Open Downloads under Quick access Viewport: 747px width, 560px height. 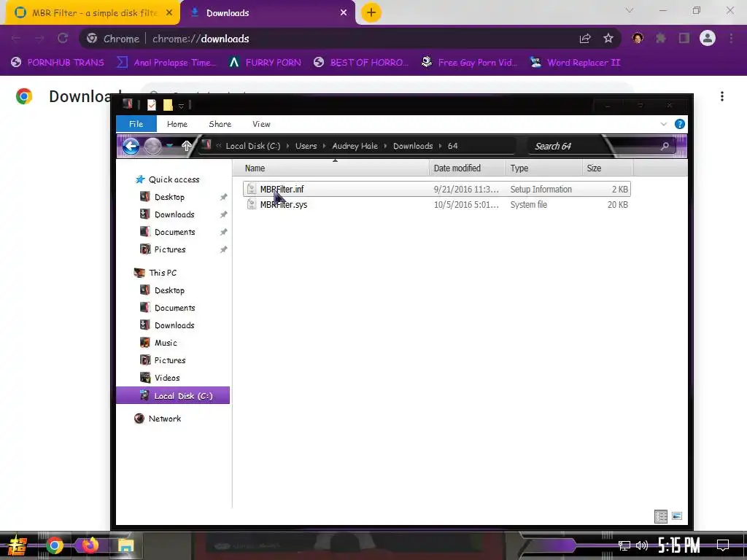coord(174,215)
